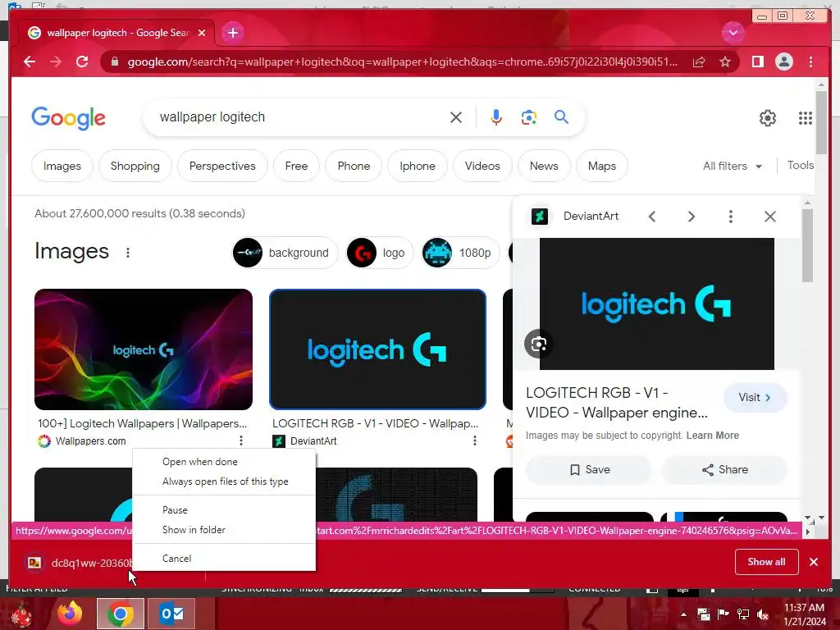Choose Show in folder
This screenshot has width=840, height=630.
[x=224, y=530]
